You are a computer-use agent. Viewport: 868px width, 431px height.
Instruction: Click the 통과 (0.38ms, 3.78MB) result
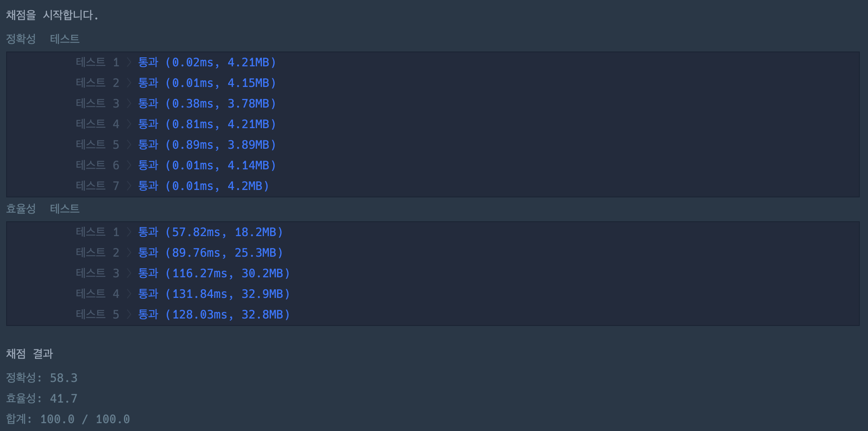click(207, 103)
